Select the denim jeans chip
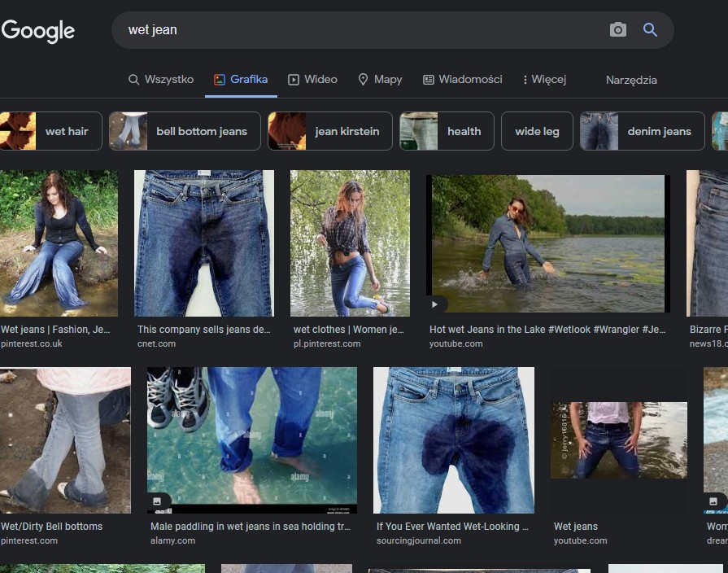 (642, 131)
